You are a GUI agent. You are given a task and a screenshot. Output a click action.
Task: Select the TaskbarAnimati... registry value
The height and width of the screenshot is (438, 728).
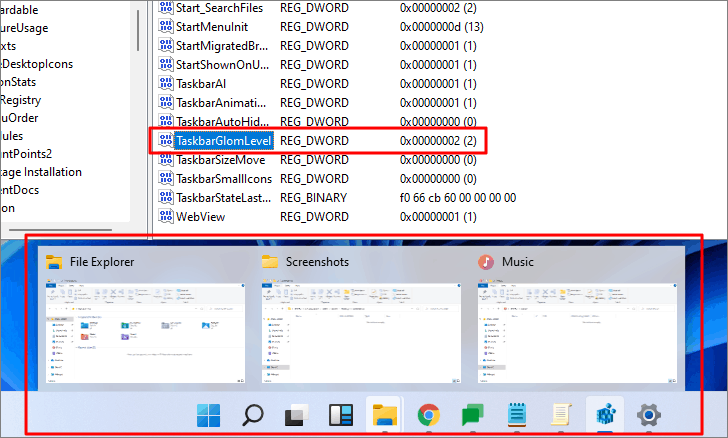point(221,103)
